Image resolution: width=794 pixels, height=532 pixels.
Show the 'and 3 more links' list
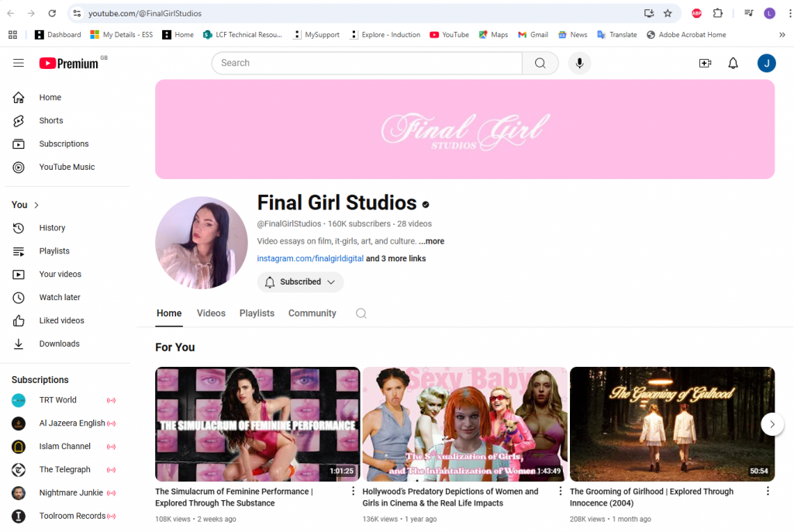tap(396, 259)
